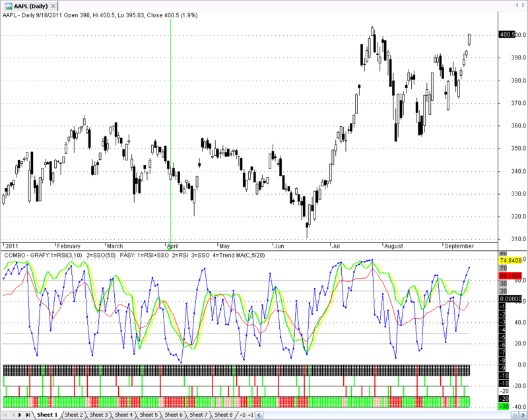528x420 pixels.
Task: Click the 390.0 price axis label
Action: [519, 57]
